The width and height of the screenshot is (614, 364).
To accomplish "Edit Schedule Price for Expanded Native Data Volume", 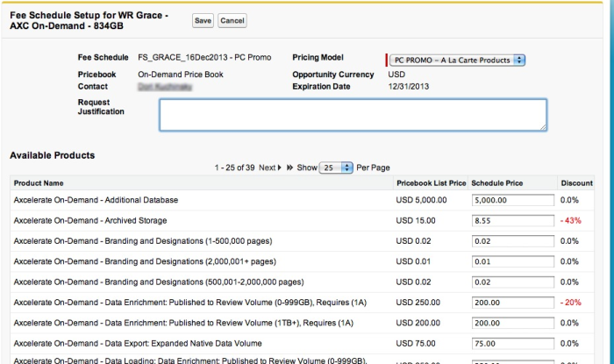I will coord(513,343).
